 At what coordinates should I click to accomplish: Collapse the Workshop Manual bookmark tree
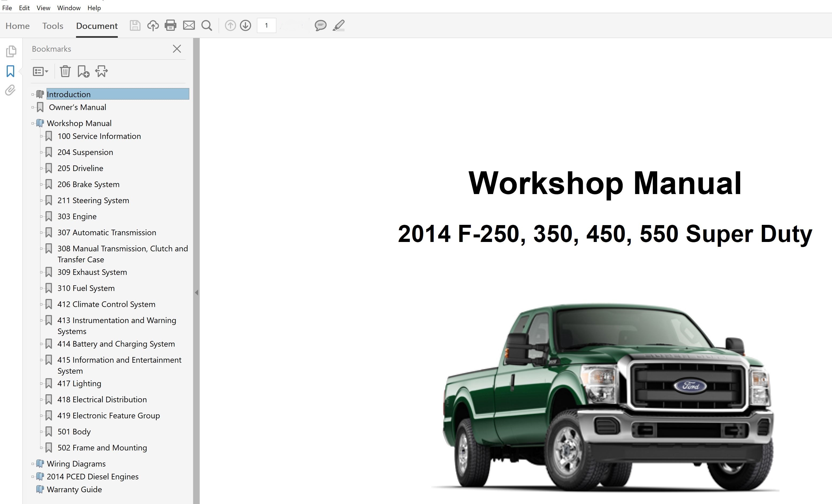click(x=33, y=124)
